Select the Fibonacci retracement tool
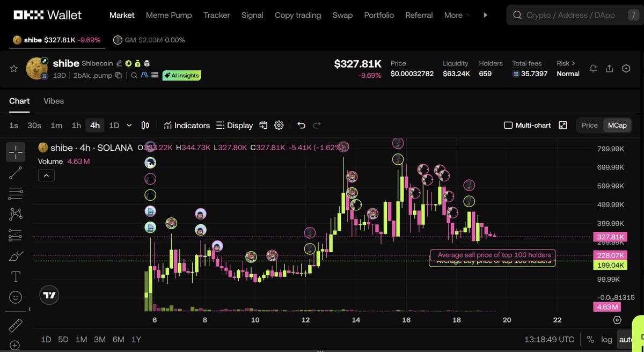This screenshot has width=644, height=352. coord(16,194)
